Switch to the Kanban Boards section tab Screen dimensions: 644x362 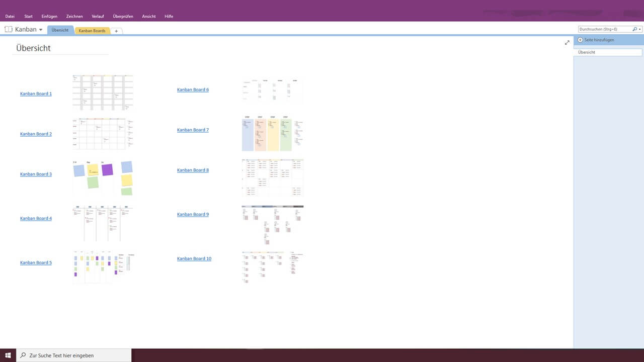pos(92,31)
